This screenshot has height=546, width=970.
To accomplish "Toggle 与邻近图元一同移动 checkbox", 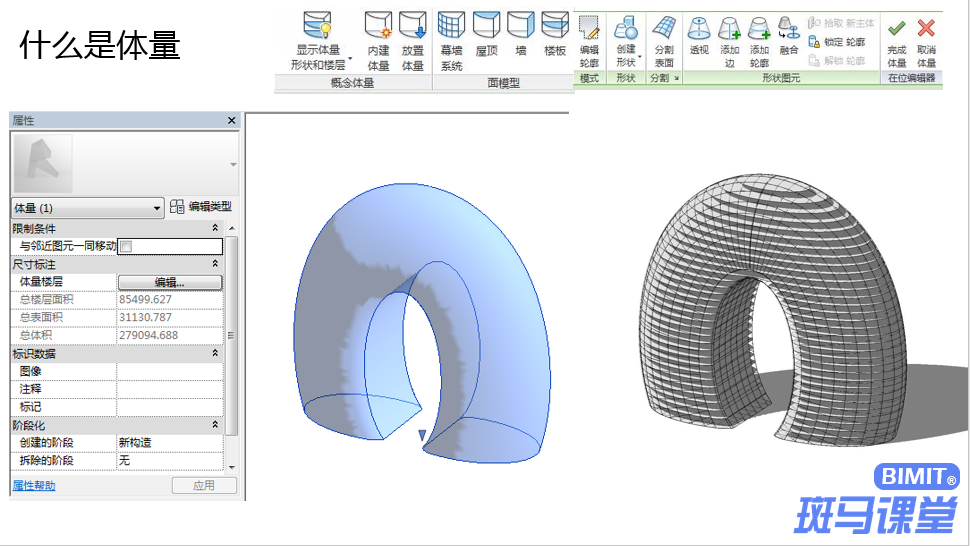I will [x=126, y=247].
